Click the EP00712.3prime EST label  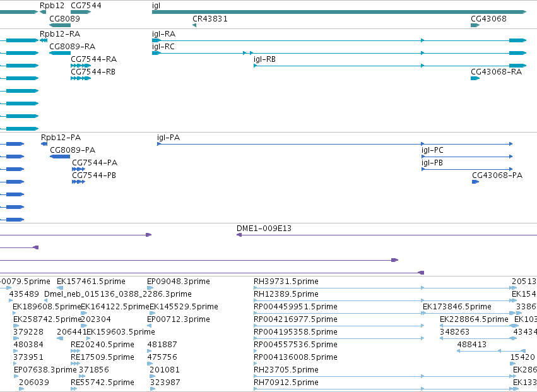179,319
